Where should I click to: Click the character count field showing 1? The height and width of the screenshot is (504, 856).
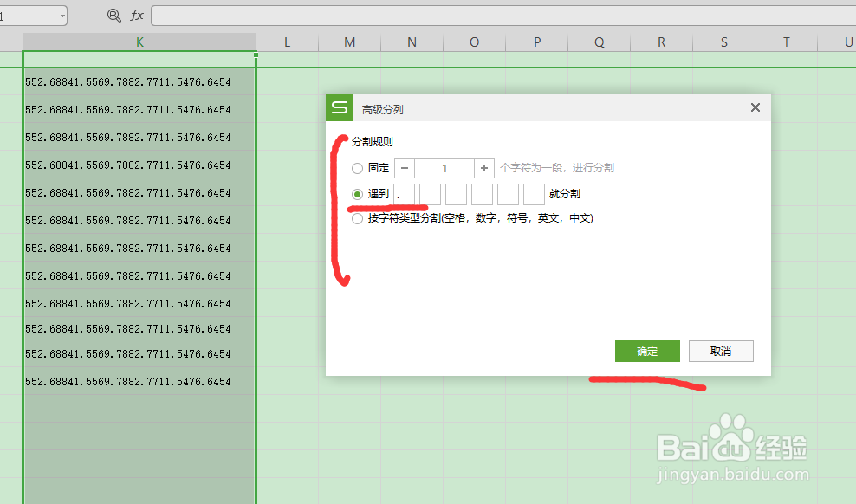(x=444, y=168)
